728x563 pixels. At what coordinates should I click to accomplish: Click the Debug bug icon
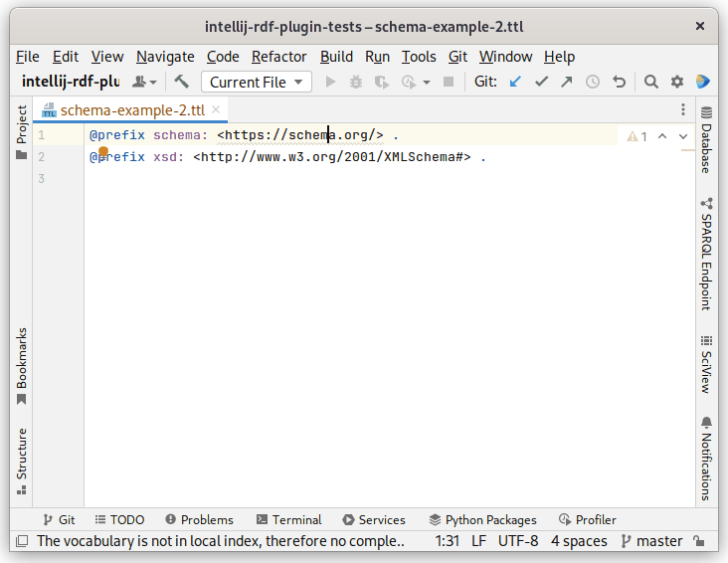356,83
